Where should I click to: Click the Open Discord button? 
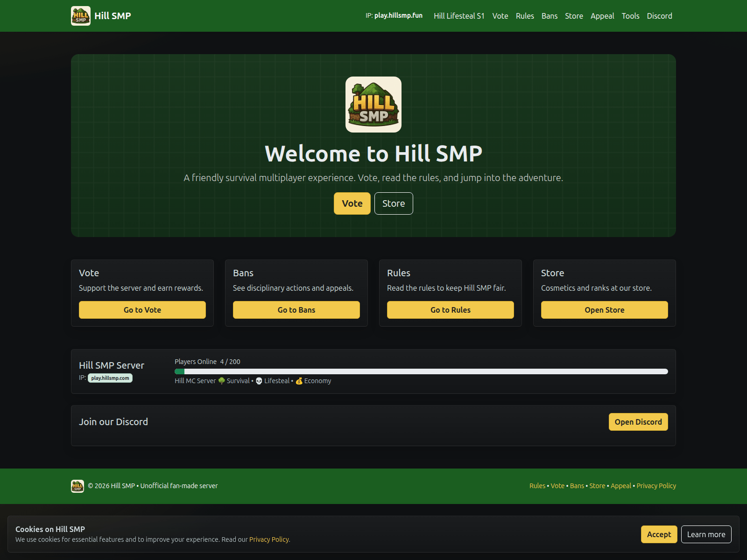click(x=638, y=422)
